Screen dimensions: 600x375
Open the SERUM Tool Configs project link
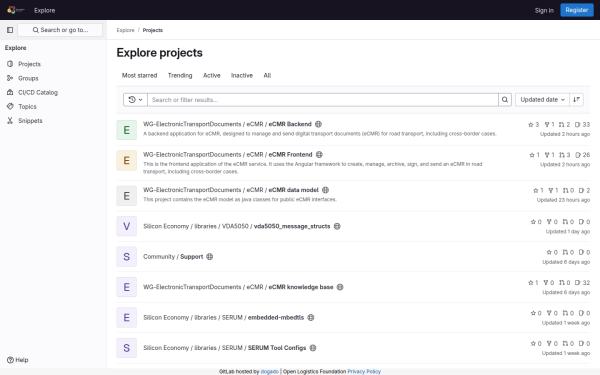tap(225, 348)
